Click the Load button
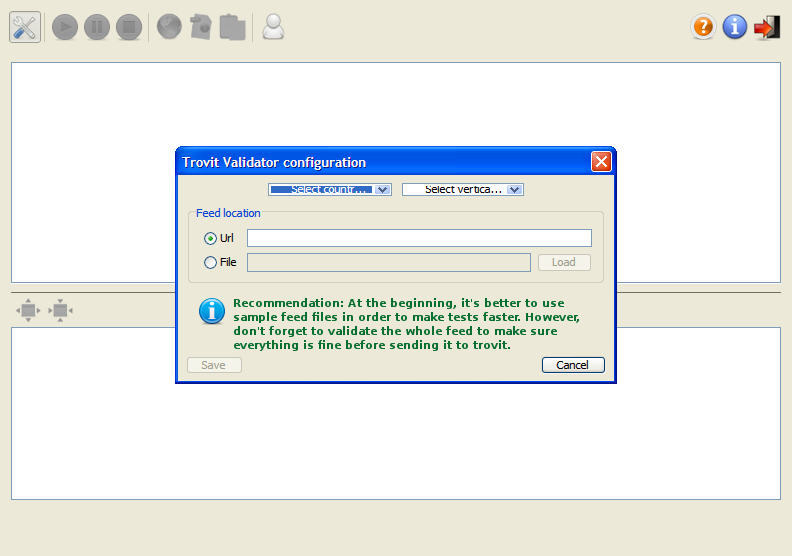The height and width of the screenshot is (556, 792). tap(564, 263)
